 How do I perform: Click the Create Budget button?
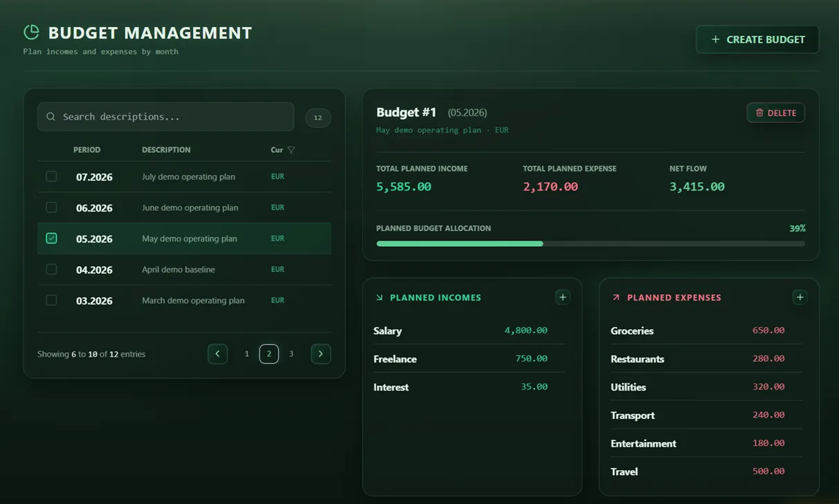pyautogui.click(x=757, y=39)
